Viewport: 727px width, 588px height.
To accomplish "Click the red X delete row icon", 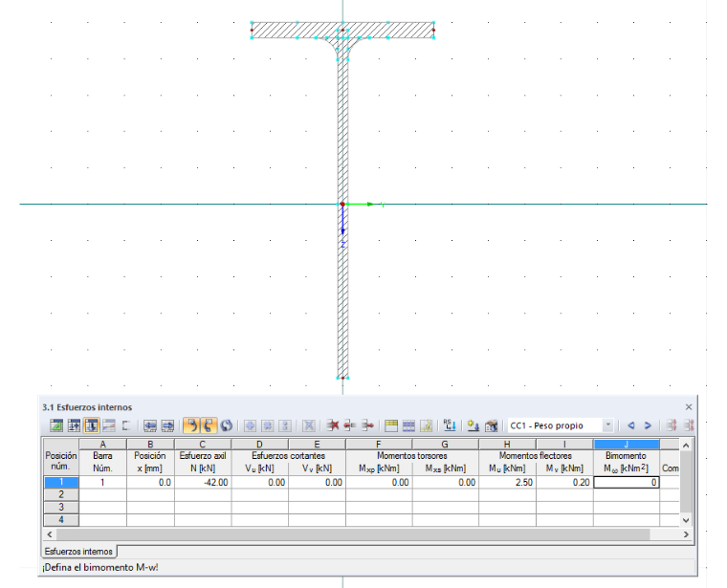I will pos(333,425).
